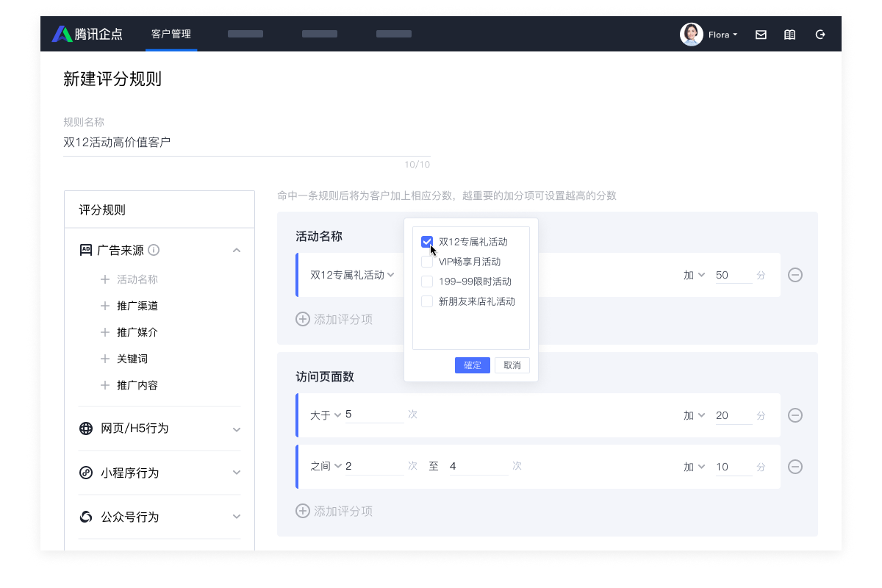The image size is (882, 588).
Task: Click the 评分规则 panel title
Action: pyautogui.click(x=102, y=210)
